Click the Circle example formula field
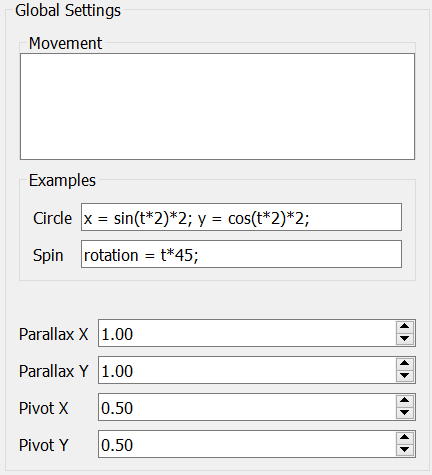Viewport: 432px width, 475px height. point(241,217)
